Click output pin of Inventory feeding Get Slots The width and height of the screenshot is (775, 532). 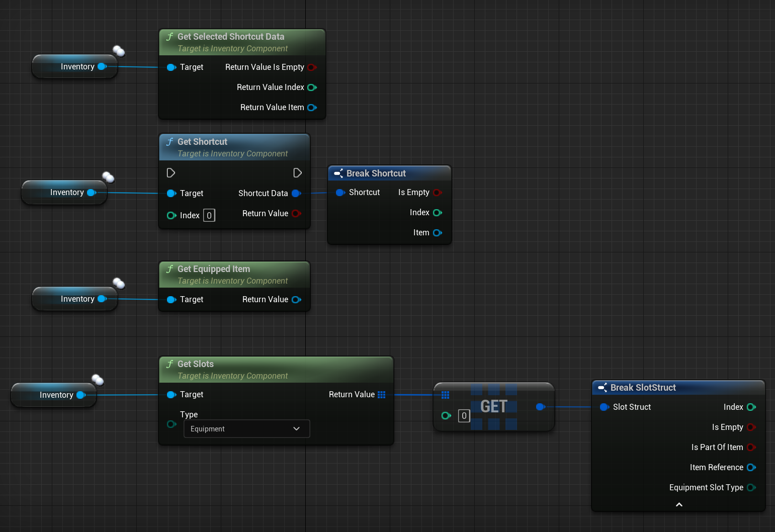coord(81,395)
